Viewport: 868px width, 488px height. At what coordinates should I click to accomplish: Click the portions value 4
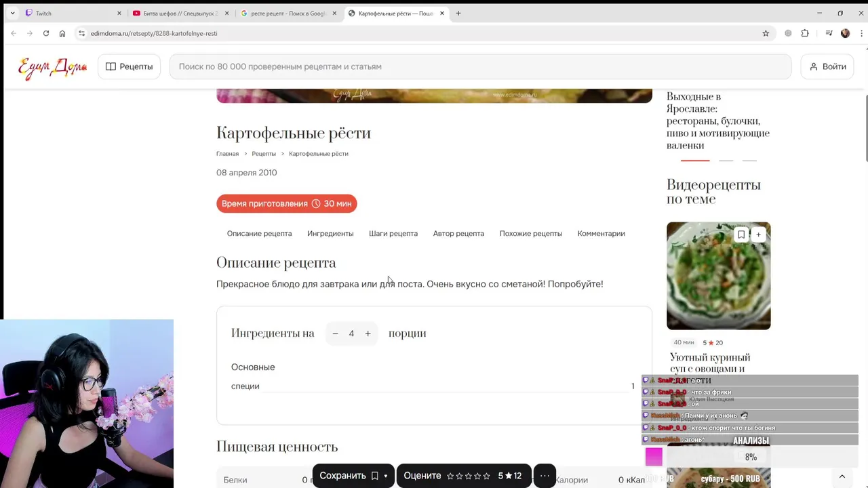point(351,333)
